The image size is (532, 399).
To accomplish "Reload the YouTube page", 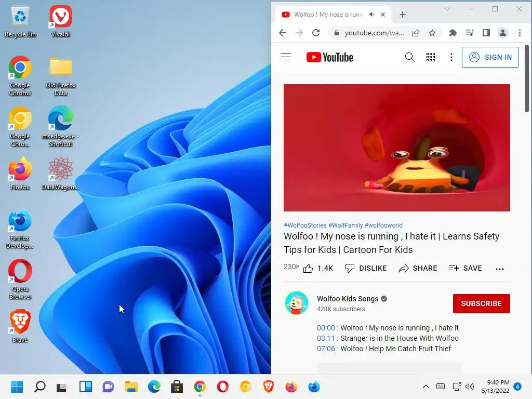I will pyautogui.click(x=316, y=33).
